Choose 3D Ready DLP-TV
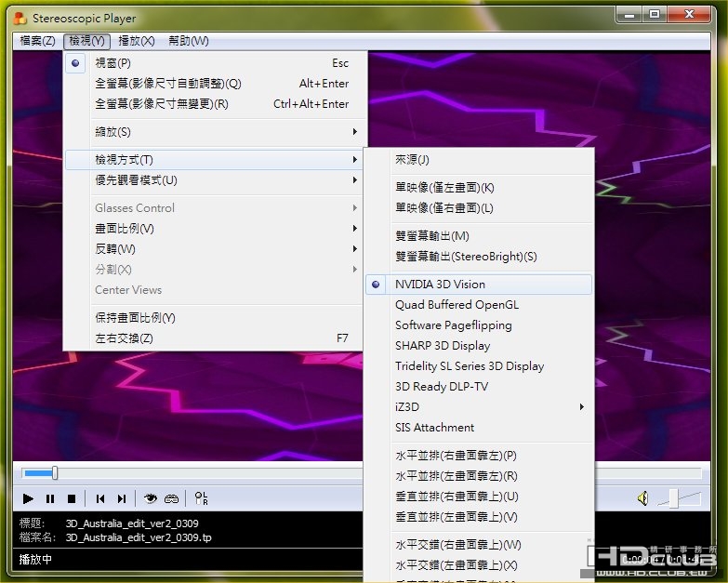 pos(479,386)
